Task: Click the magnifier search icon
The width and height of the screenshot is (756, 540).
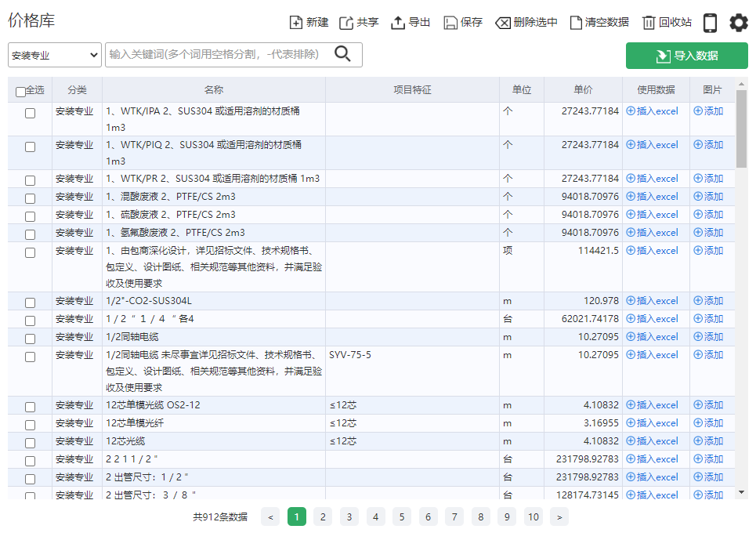Action: tap(342, 54)
